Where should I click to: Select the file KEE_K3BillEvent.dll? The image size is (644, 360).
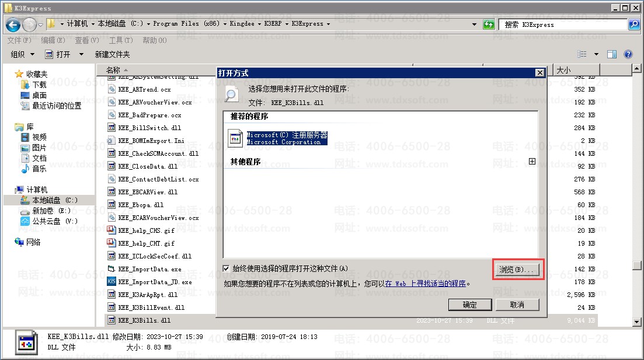[151, 307]
